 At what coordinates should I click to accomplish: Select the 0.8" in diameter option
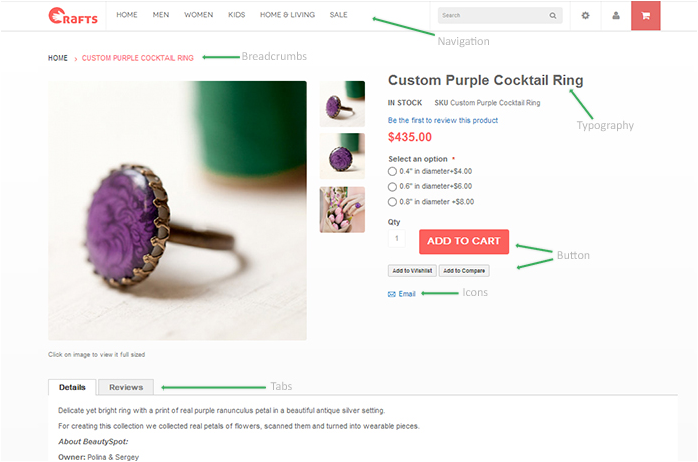[x=393, y=202]
